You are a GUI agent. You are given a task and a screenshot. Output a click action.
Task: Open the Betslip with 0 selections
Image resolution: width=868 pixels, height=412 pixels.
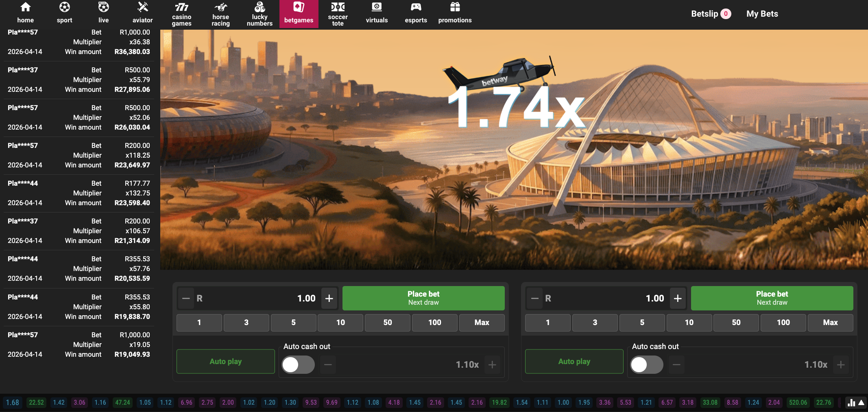(x=711, y=14)
